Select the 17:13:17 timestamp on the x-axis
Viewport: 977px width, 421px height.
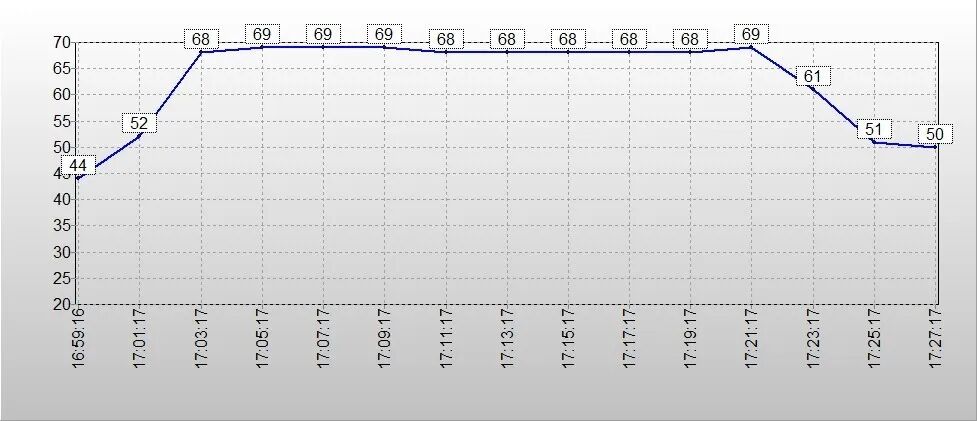[x=508, y=340]
